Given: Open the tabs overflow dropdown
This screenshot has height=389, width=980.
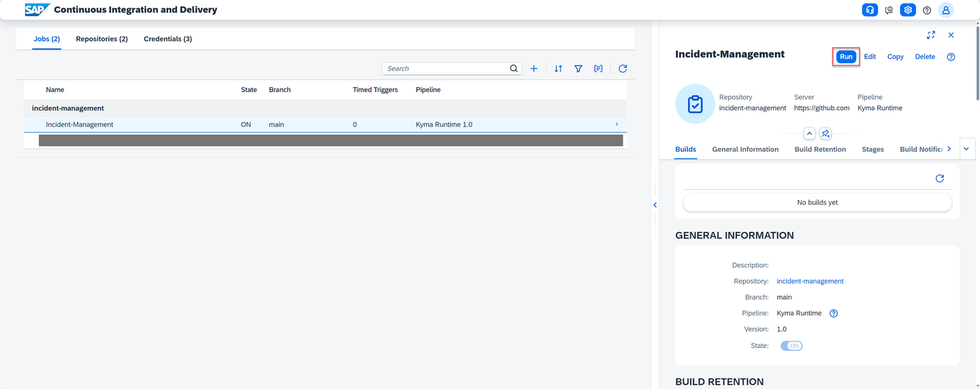Looking at the screenshot, I should tap(966, 149).
